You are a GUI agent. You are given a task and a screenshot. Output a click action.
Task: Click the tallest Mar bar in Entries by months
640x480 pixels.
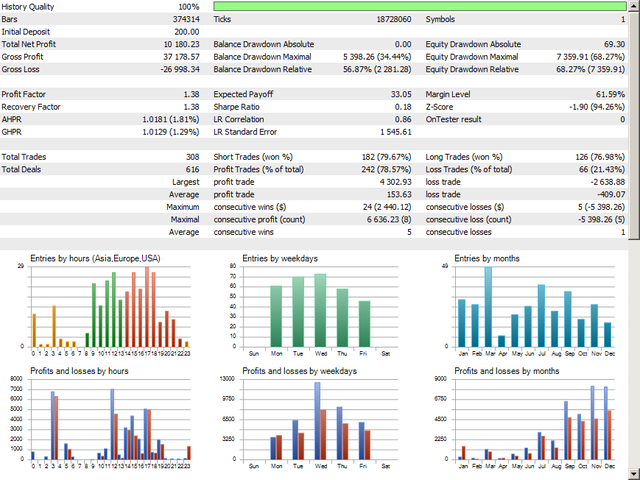click(x=488, y=305)
